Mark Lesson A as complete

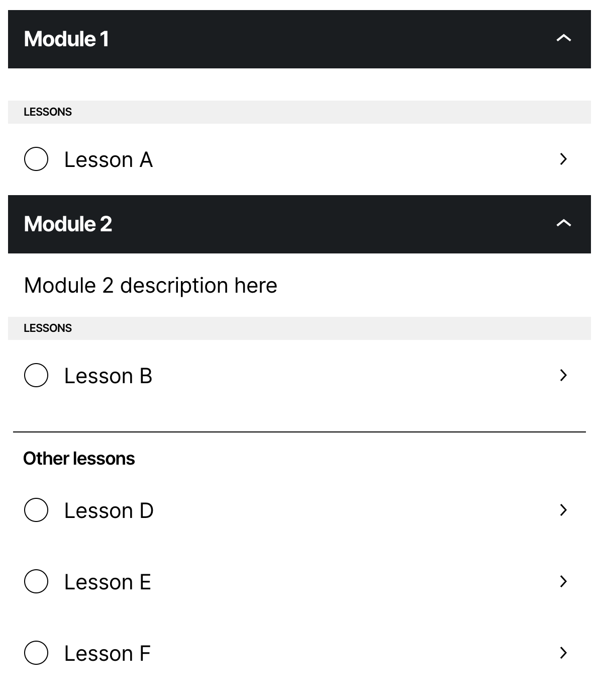point(36,159)
